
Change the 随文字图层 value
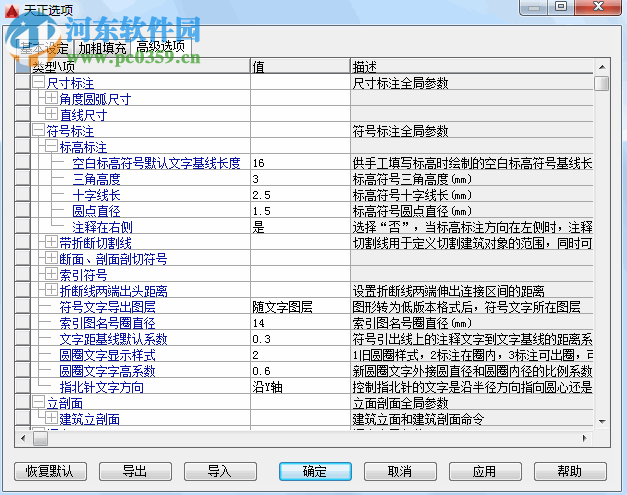300,306
